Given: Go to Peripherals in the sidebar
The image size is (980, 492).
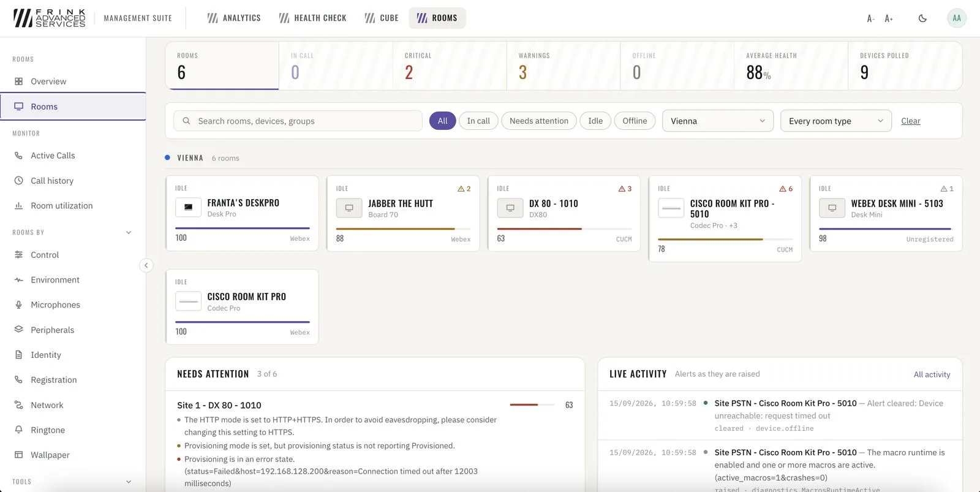Looking at the screenshot, I should [73, 330].
